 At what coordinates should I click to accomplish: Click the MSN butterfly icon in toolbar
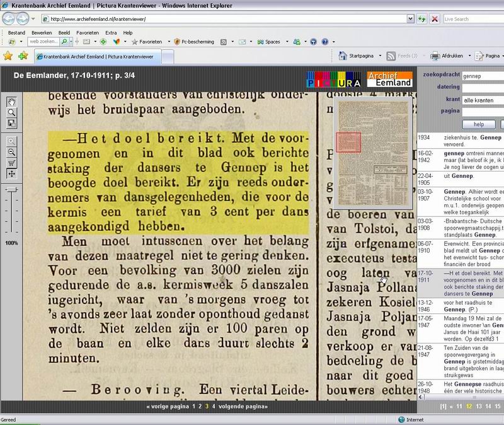pos(117,42)
